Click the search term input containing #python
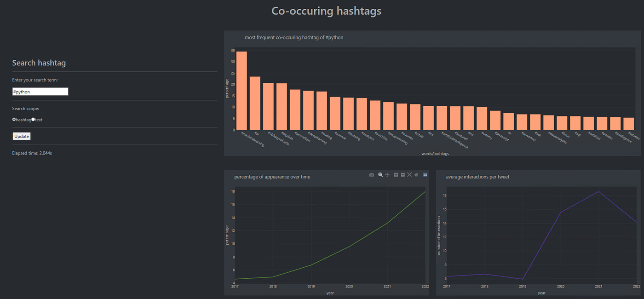Viewport: 644px width, 299px height. coord(40,91)
